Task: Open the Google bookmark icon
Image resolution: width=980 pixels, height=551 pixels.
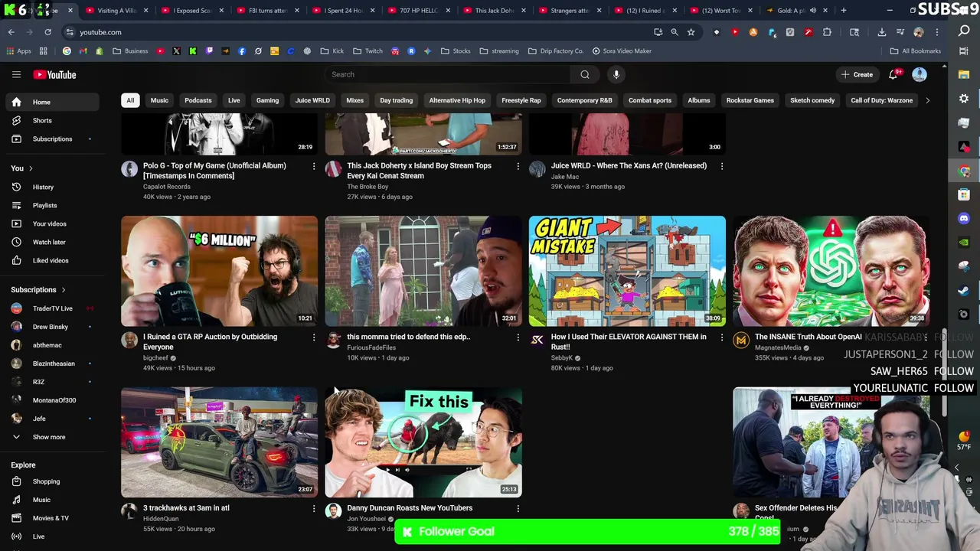Action: pyautogui.click(x=67, y=51)
